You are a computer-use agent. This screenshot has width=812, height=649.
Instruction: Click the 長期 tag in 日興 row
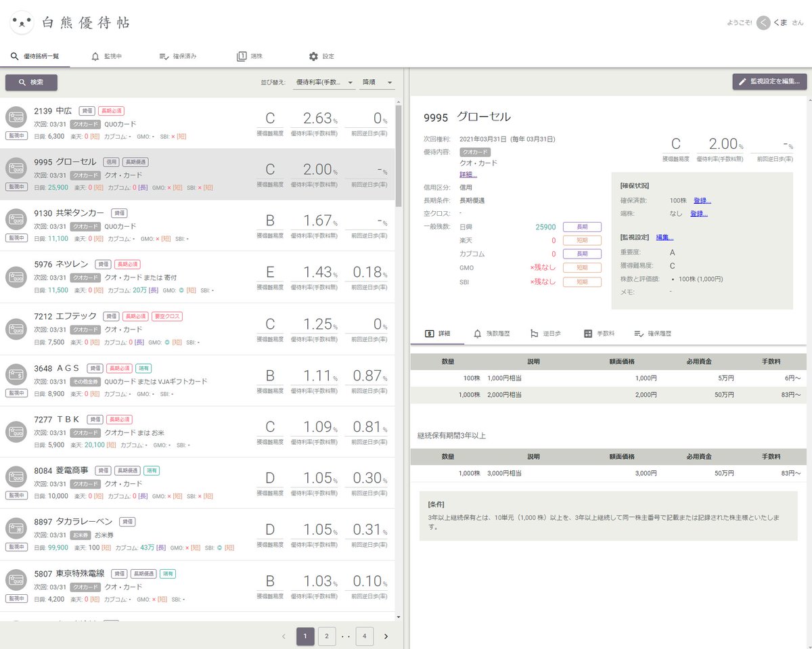click(582, 227)
